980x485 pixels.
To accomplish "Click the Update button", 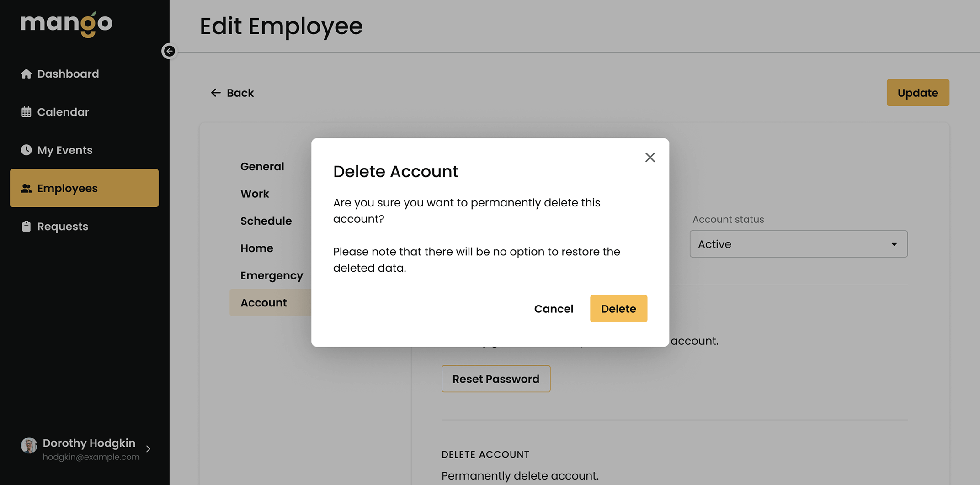I will tap(917, 92).
